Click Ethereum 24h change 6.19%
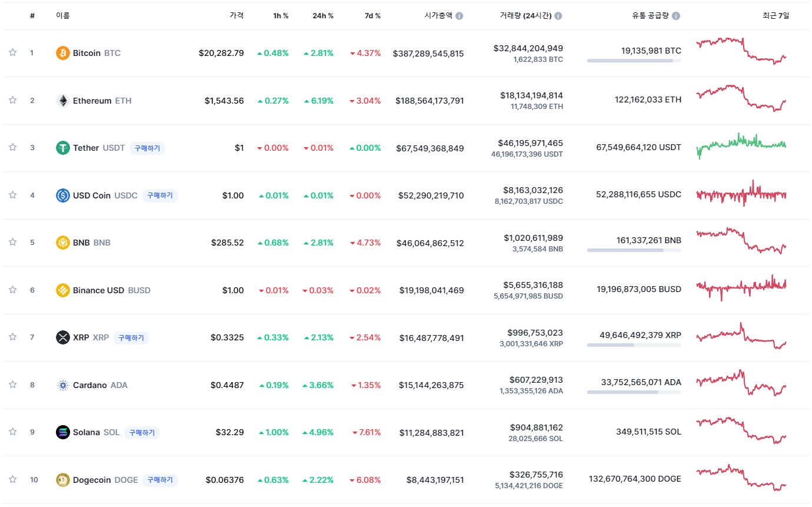Viewport: 812px width, 507px height. click(319, 101)
